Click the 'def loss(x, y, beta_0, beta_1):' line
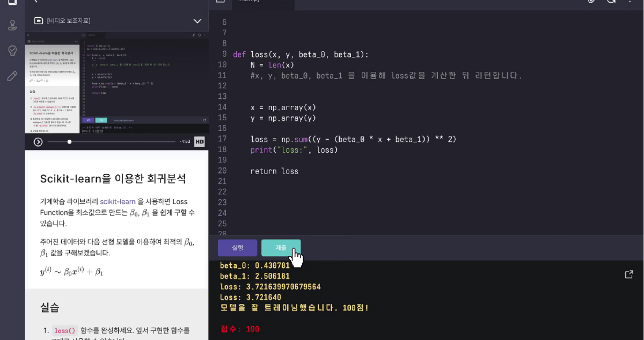644x340 pixels. 301,54
